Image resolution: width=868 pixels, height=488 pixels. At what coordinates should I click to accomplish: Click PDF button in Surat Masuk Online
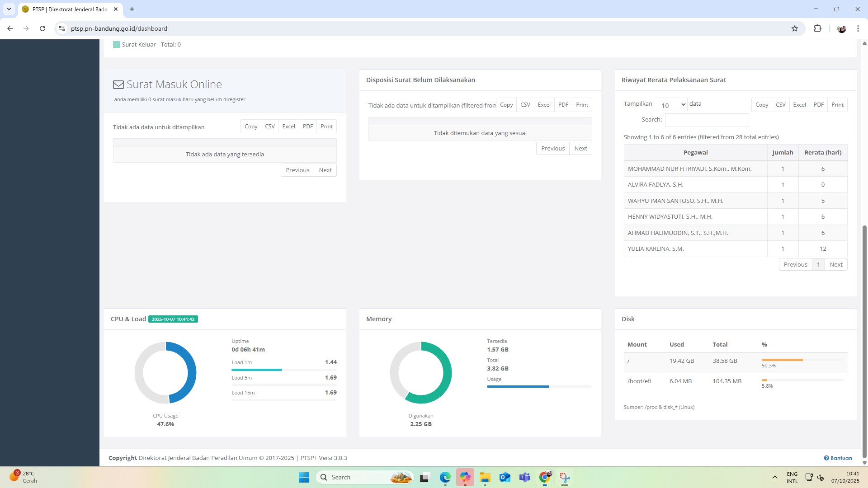pos(308,127)
